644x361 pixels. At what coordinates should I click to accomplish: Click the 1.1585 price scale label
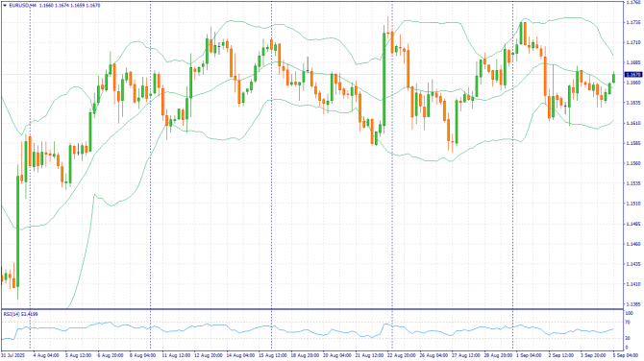coord(632,143)
